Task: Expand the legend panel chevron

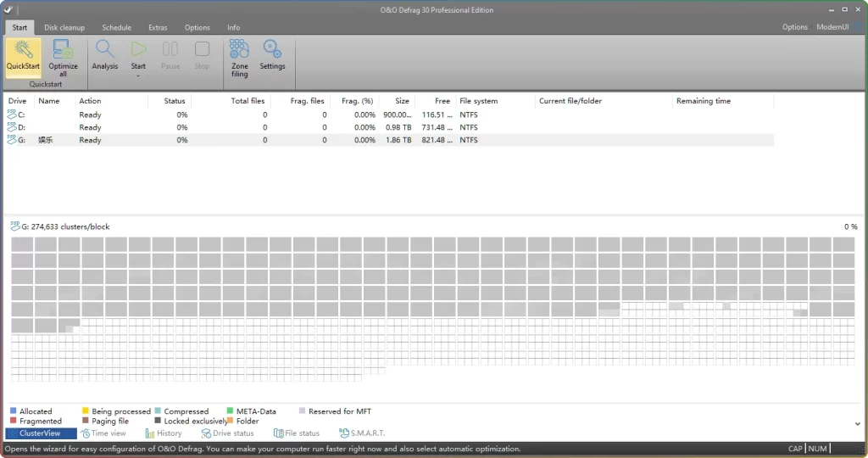Action: tap(858, 424)
